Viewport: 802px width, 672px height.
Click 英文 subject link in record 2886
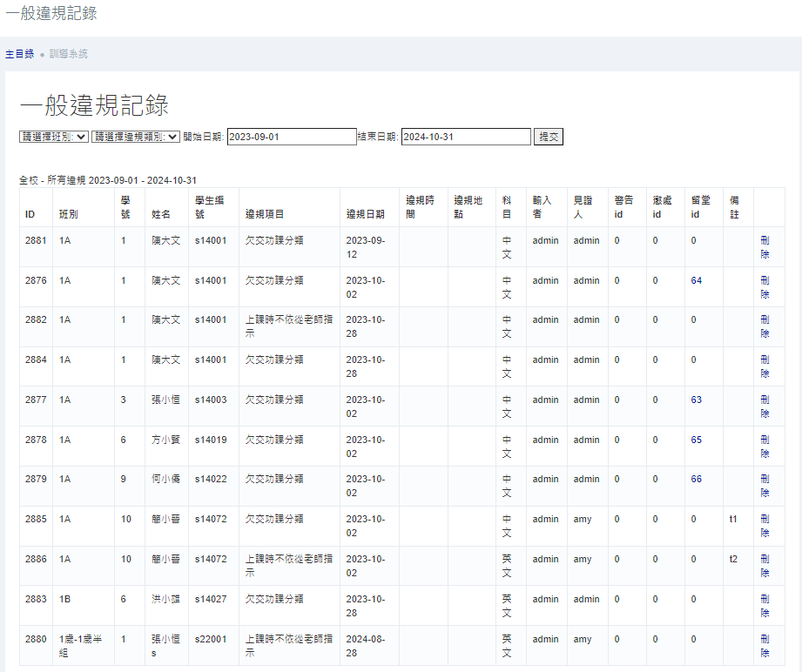tap(507, 566)
